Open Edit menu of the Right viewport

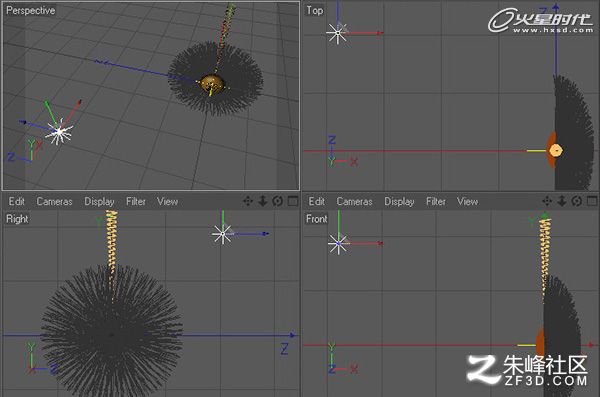16,201
